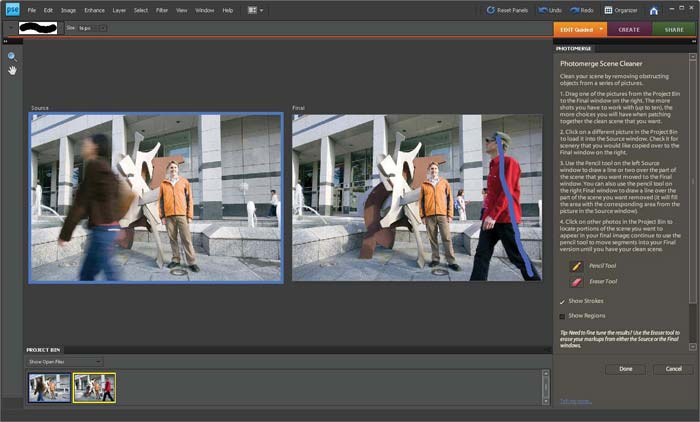Viewport: 700px width, 422px height.
Task: Click the PSE application logo
Action: (10, 10)
